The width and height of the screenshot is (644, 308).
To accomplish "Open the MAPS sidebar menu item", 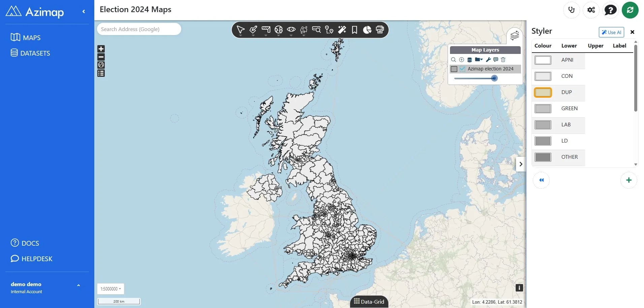I will click(x=26, y=37).
